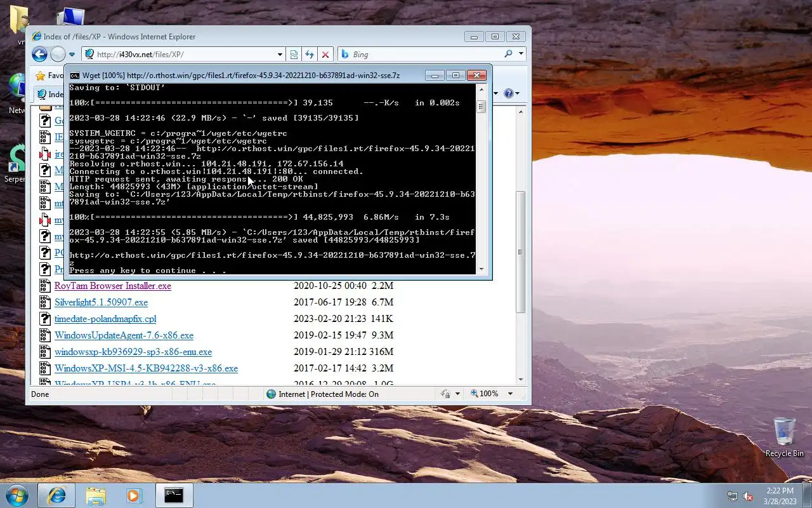Click the Back arrow in Internet Explorer
812x508 pixels.
39,55
